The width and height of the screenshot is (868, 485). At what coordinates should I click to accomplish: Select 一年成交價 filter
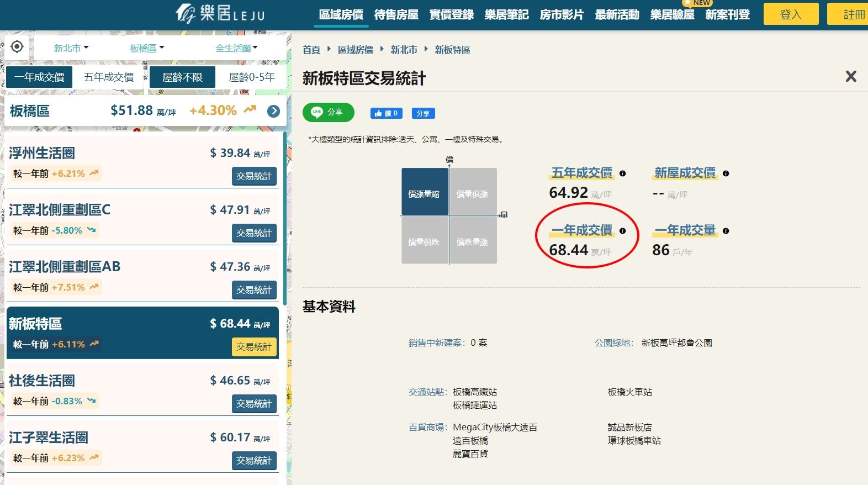[39, 77]
